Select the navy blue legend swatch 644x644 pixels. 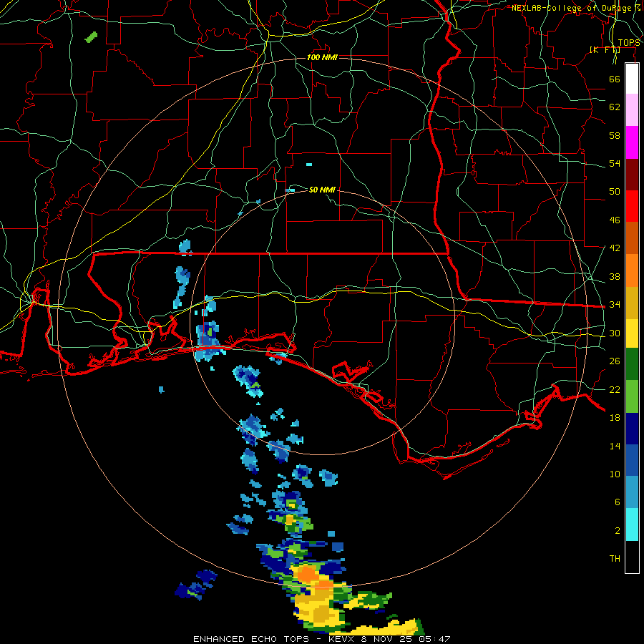click(632, 429)
